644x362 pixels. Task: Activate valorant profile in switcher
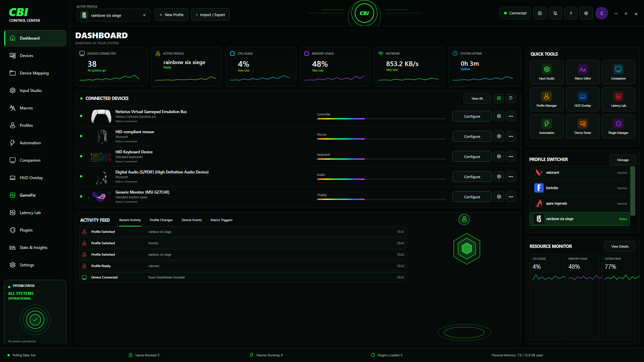coord(580,173)
